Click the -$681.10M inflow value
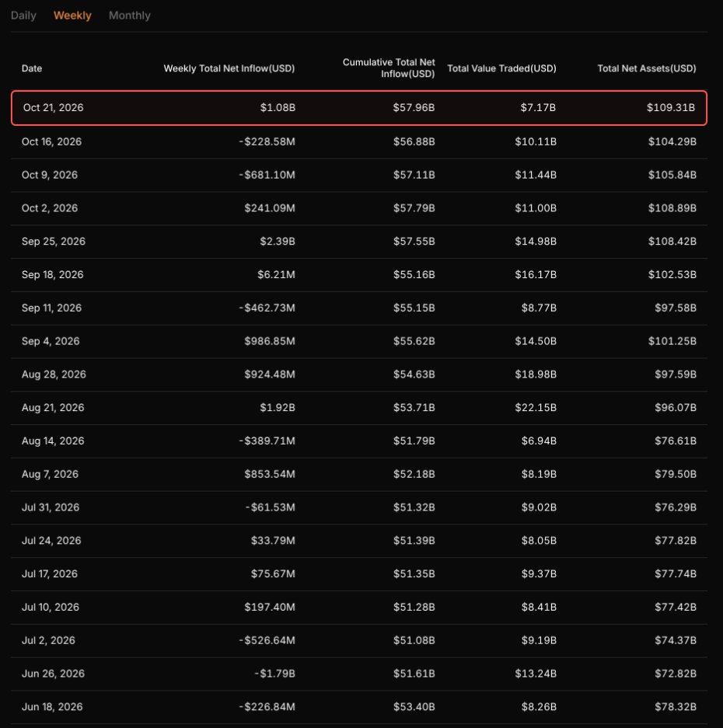 pyautogui.click(x=267, y=175)
